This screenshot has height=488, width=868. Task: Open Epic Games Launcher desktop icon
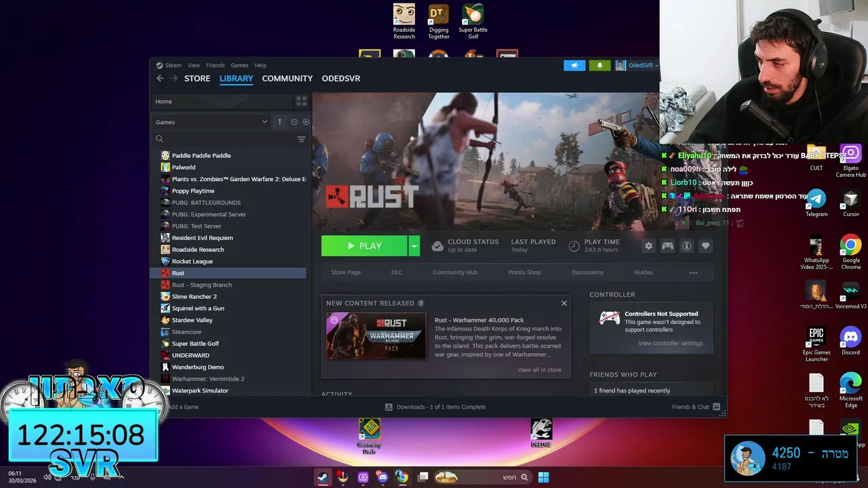(x=816, y=344)
